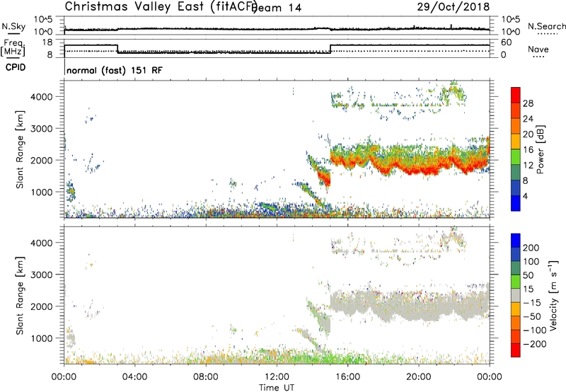The width and height of the screenshot is (566, 392).
Task: Click the '16:00' time tick label
Action: click(347, 377)
